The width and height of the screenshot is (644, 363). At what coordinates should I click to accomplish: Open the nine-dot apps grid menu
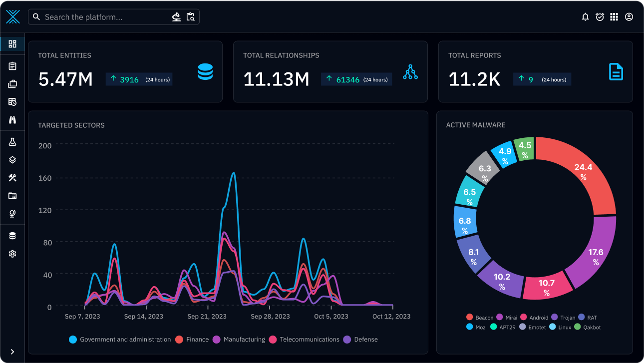coord(614,17)
